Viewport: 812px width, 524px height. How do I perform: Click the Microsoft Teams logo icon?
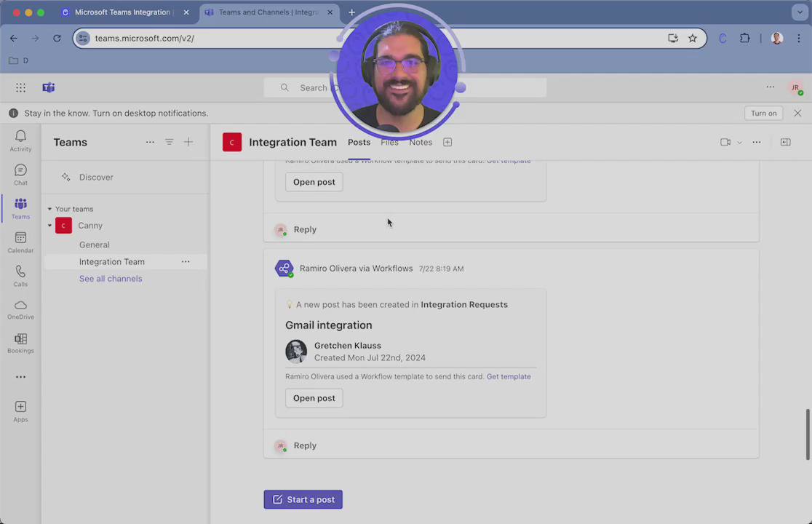point(49,87)
